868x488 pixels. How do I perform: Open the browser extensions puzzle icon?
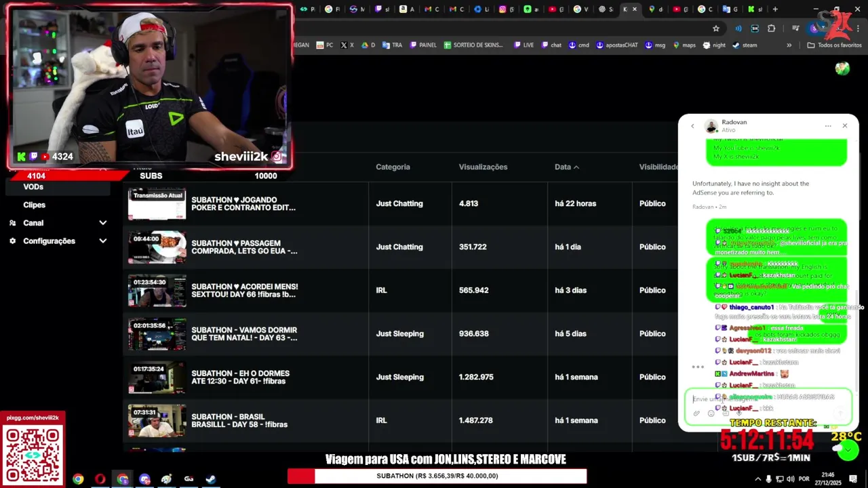771,28
